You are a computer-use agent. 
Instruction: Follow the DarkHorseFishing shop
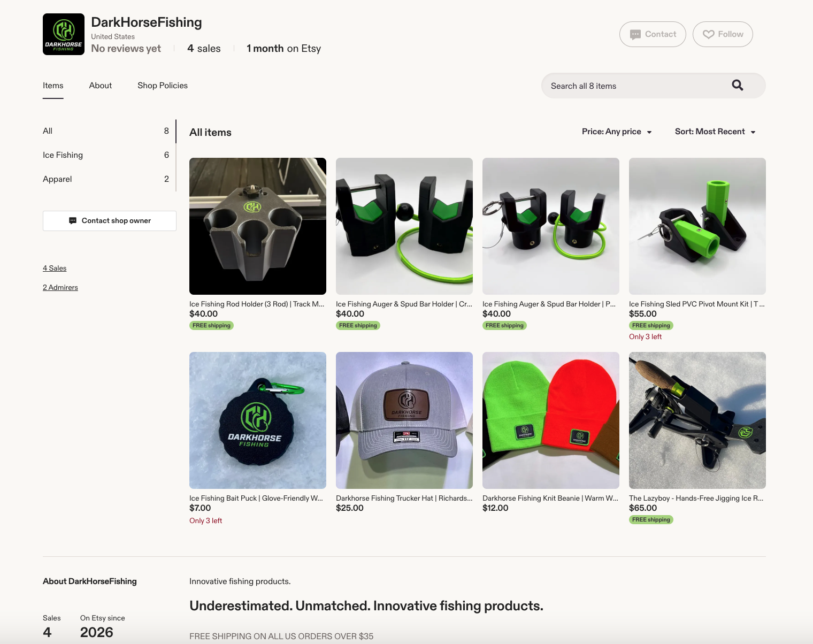(x=723, y=34)
